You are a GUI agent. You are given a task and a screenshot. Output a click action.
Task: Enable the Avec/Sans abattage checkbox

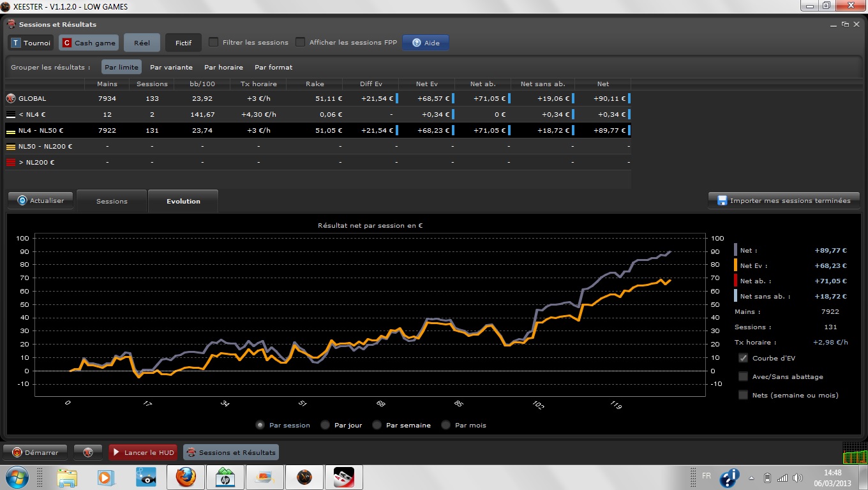743,376
